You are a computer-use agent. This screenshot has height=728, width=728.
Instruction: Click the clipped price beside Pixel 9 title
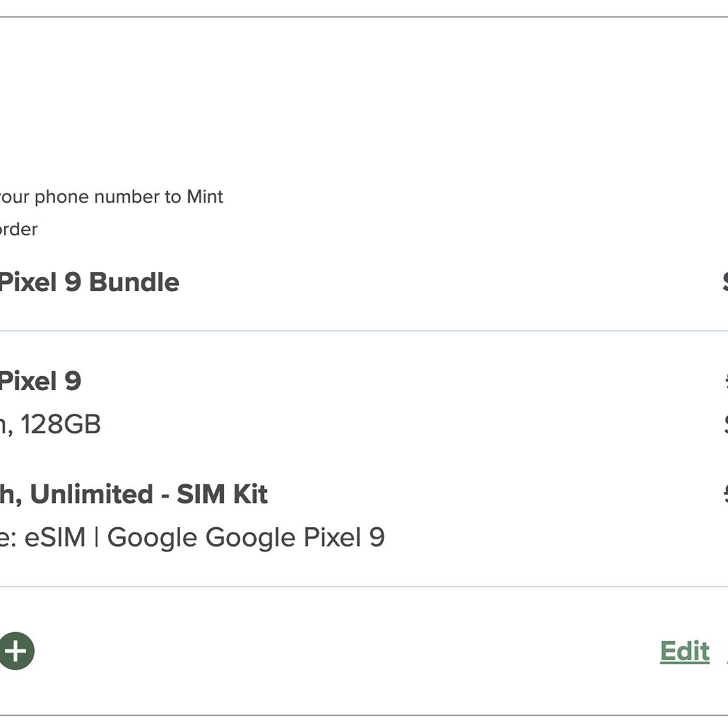[726, 381]
